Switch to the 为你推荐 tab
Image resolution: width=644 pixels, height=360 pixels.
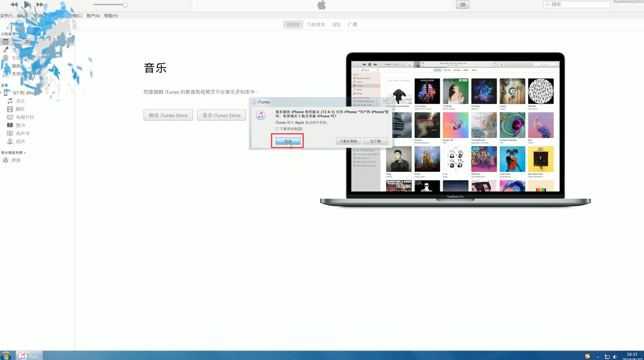pos(316,25)
